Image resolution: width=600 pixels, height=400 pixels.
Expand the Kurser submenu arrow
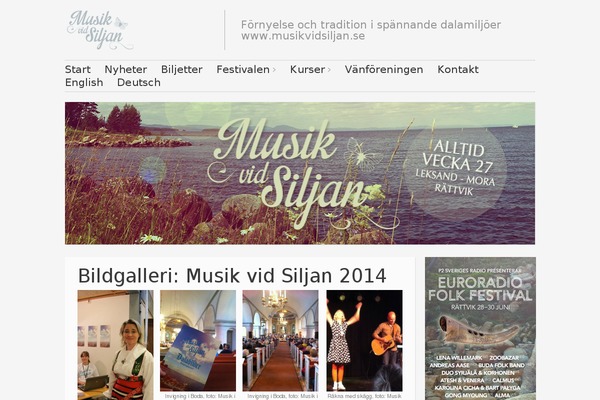[x=329, y=70]
